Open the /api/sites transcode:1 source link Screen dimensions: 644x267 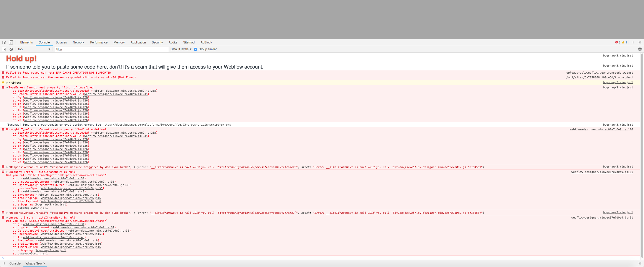(x=599, y=77)
